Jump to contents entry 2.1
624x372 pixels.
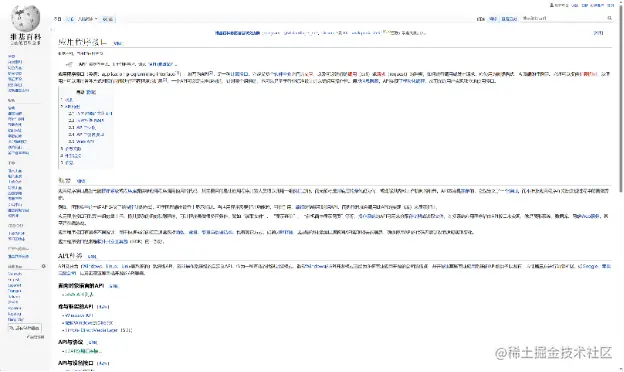90,113
